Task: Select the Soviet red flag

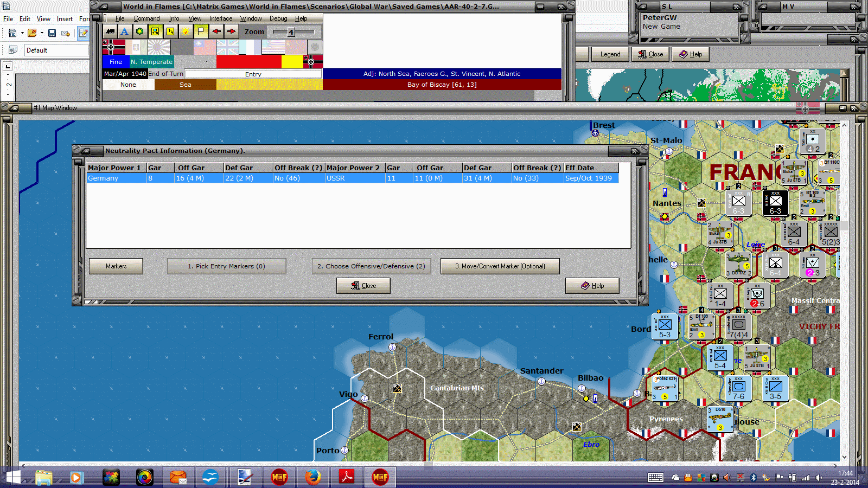Action: [296, 47]
